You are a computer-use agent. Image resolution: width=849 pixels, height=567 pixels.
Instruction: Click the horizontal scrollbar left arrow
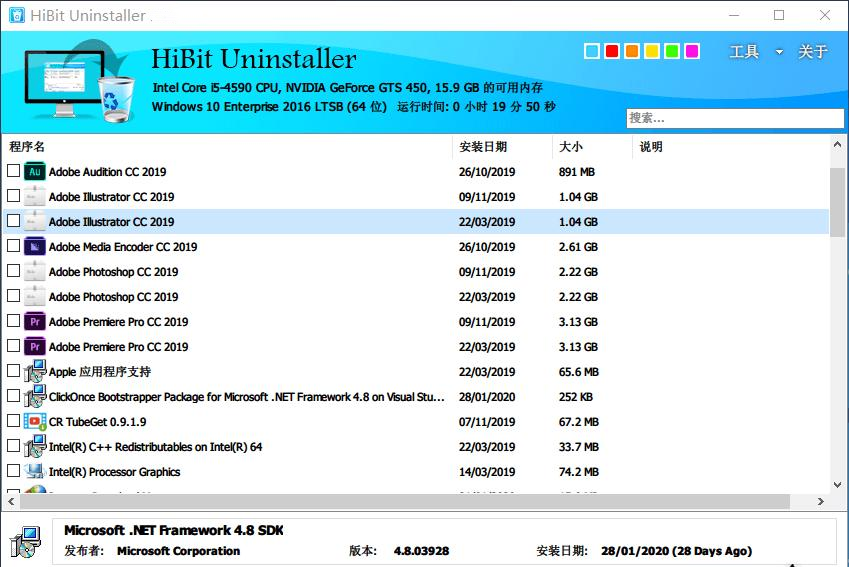pyautogui.click(x=11, y=501)
